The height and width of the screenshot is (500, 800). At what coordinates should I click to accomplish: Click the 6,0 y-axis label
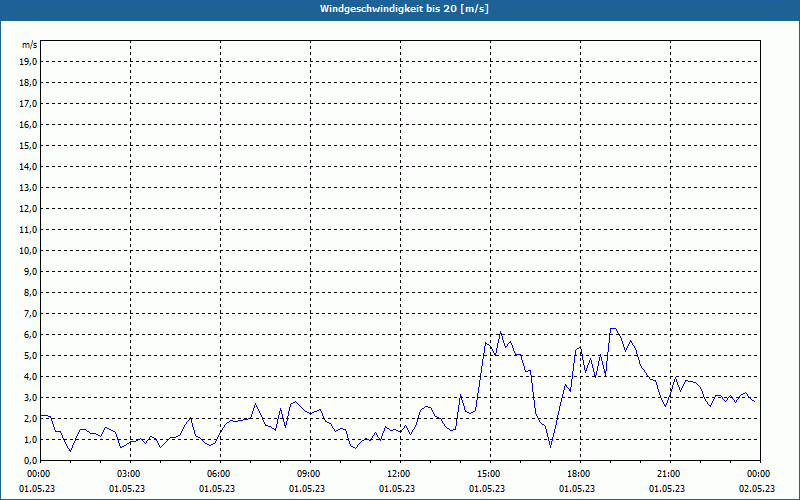coord(30,335)
